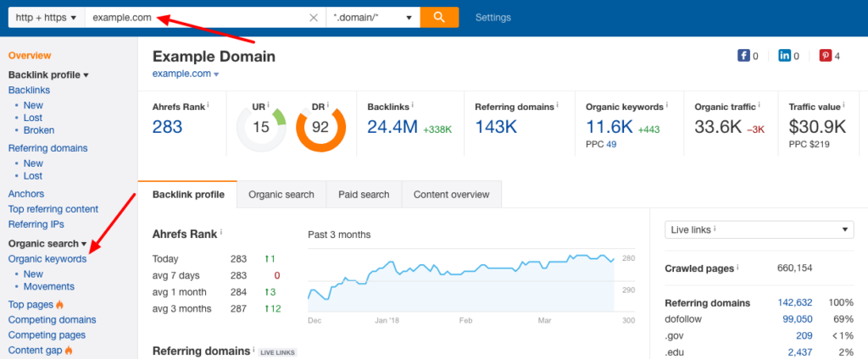
Task: Click Ahrefs Rank value 283
Action: pos(167,127)
